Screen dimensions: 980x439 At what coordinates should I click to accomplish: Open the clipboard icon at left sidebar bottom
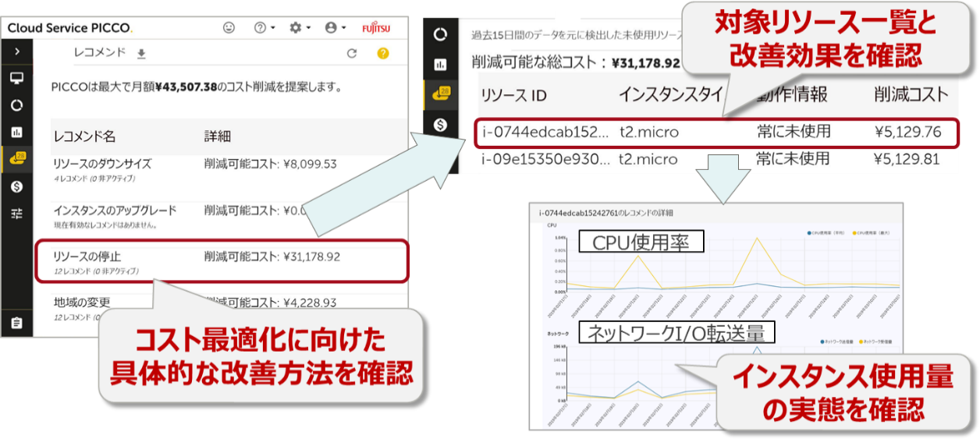[x=16, y=322]
